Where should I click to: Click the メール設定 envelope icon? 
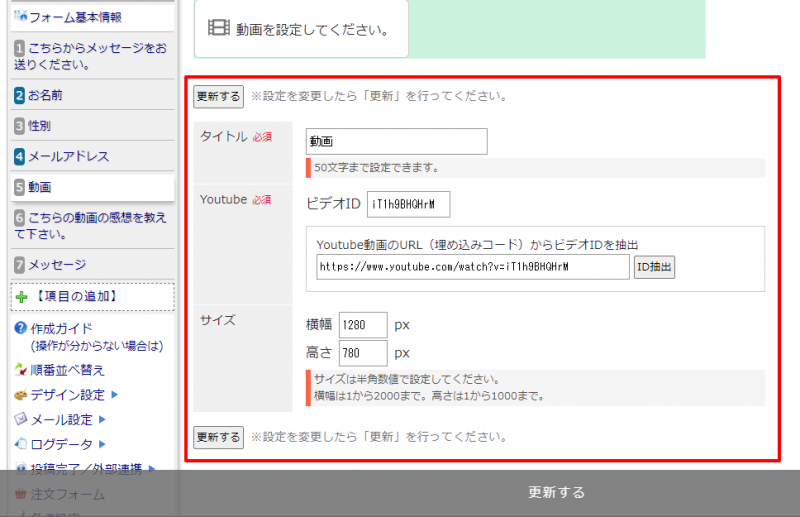point(21,419)
